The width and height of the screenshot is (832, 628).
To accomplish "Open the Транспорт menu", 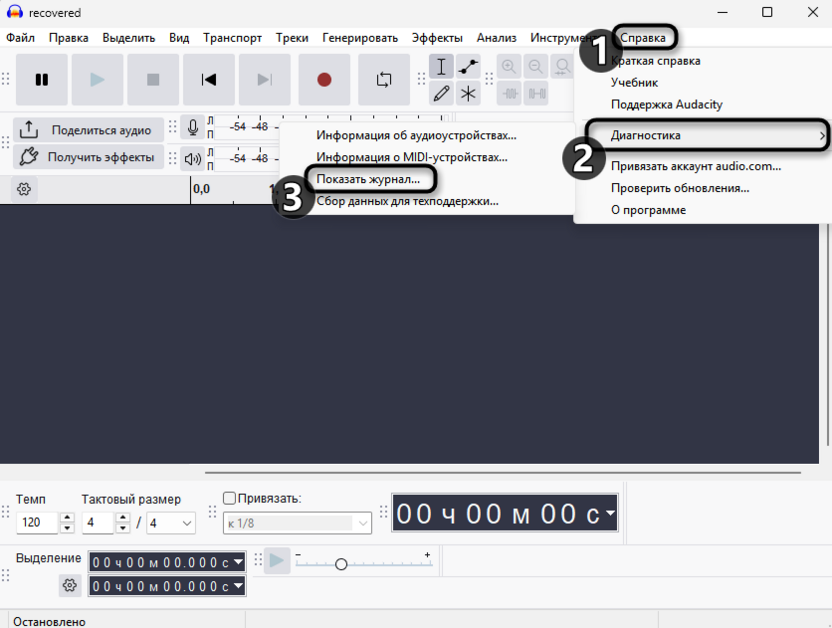I will [x=232, y=38].
